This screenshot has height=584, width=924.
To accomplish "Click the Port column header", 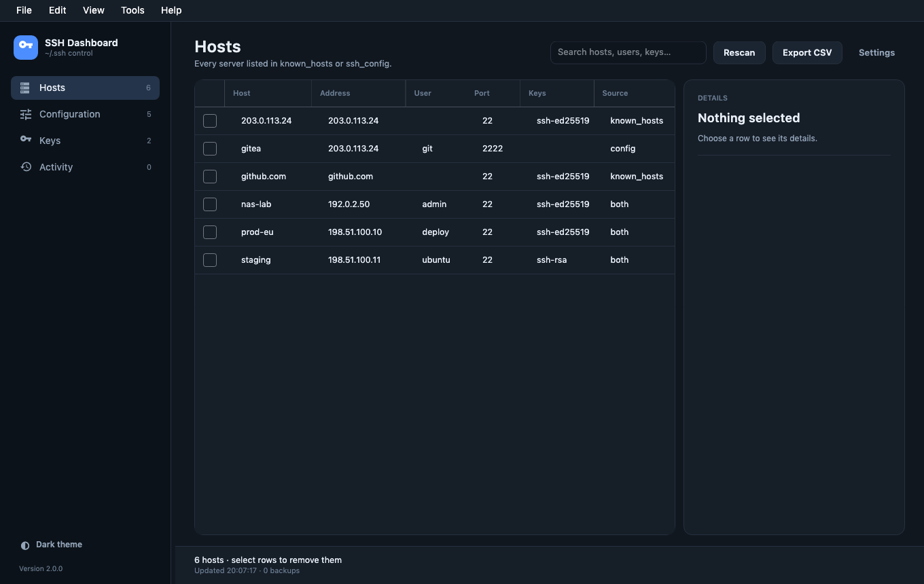I will (493, 93).
